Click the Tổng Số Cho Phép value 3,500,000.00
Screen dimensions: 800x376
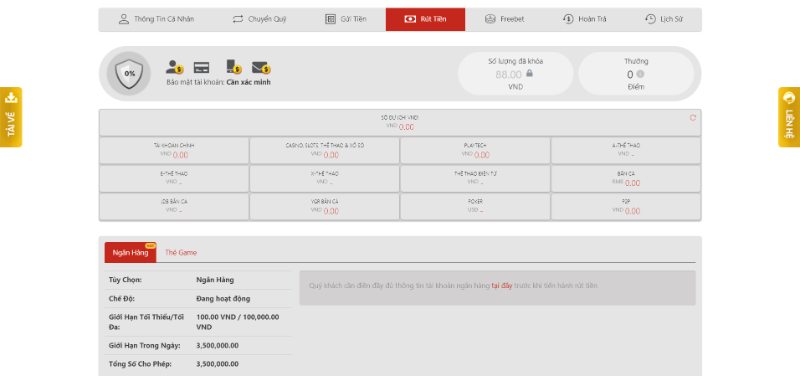click(217, 364)
